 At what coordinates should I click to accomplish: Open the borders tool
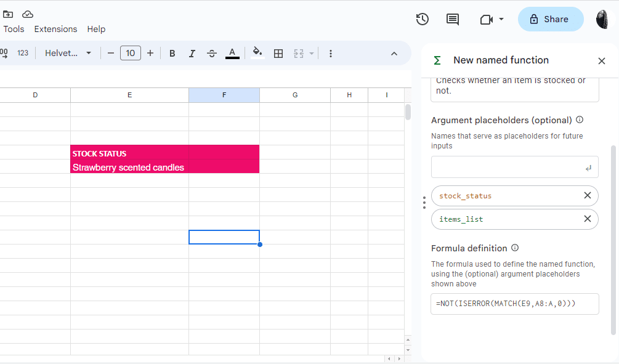278,54
